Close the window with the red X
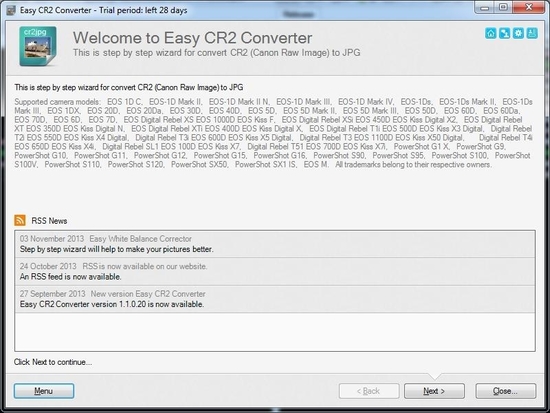The image size is (550, 413). [529, 7]
